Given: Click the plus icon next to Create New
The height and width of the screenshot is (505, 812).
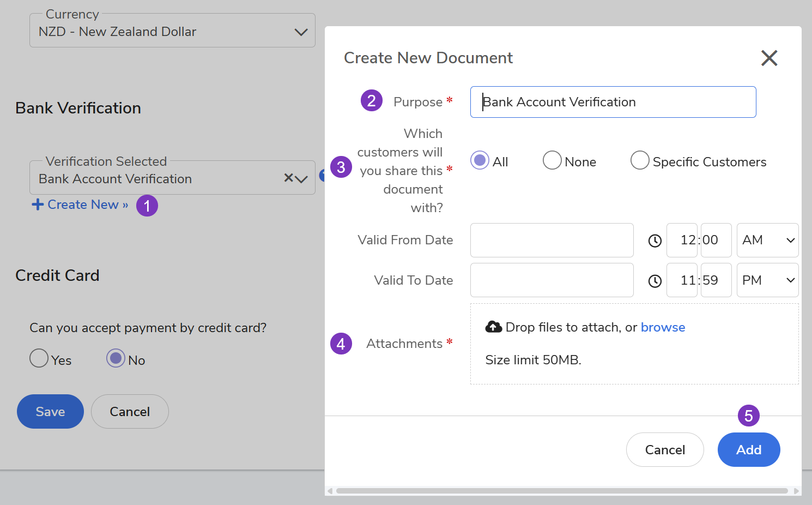Looking at the screenshot, I should pyautogui.click(x=38, y=205).
